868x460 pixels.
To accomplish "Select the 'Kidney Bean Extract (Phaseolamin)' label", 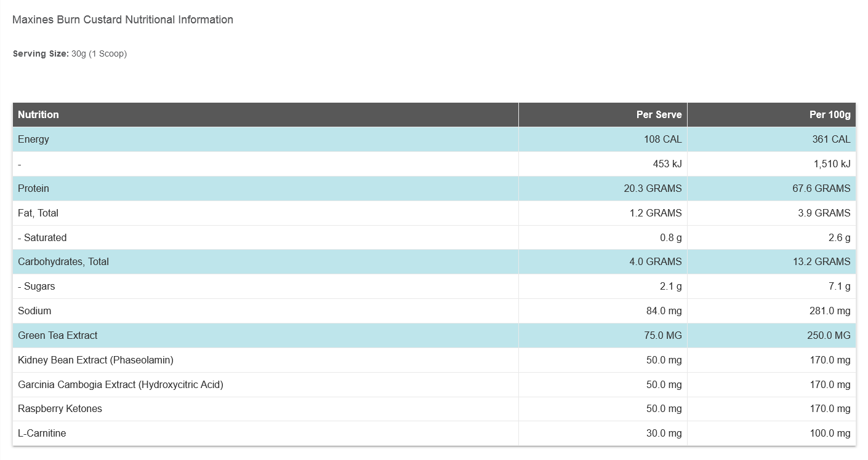I will pos(95,360).
